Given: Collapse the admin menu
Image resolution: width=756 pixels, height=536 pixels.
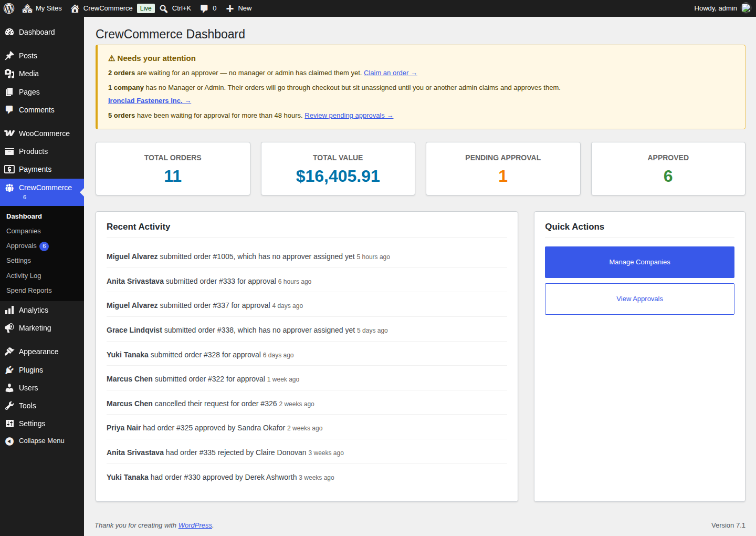Looking at the screenshot, I should click(x=42, y=441).
